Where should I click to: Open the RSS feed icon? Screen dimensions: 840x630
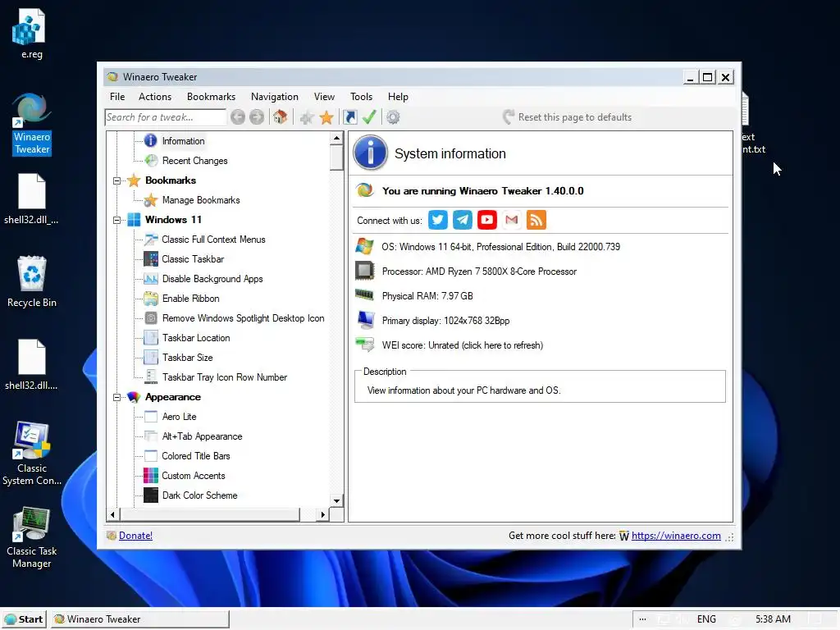click(x=536, y=220)
